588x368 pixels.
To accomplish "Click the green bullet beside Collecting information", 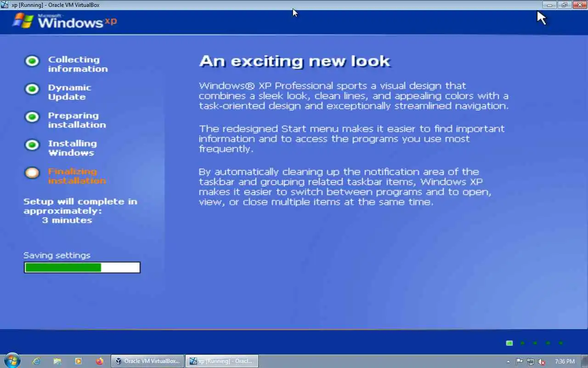I will [x=32, y=61].
